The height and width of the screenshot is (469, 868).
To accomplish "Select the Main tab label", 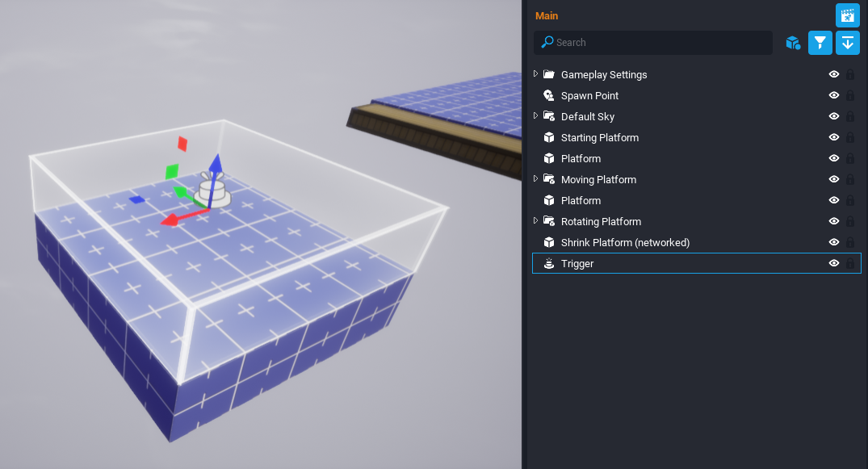I will tap(547, 15).
